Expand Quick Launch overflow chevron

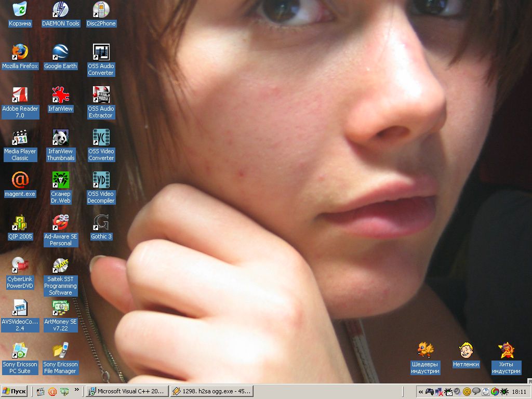(x=77, y=389)
